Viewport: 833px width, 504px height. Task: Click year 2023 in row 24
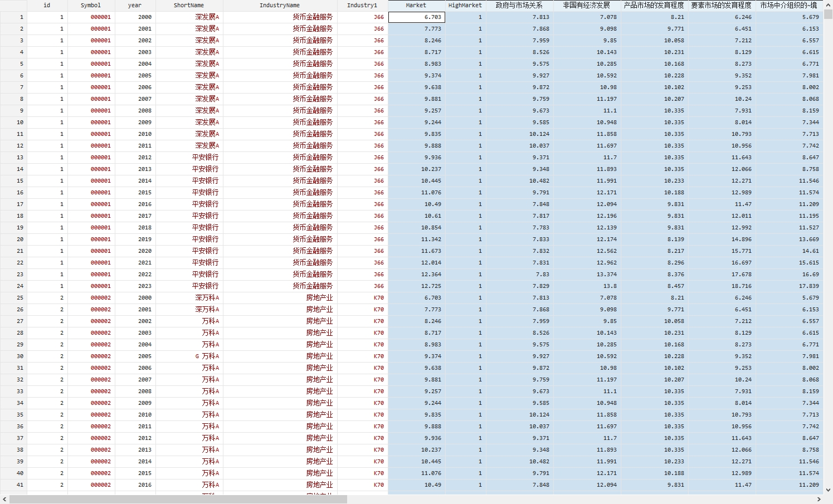point(135,286)
